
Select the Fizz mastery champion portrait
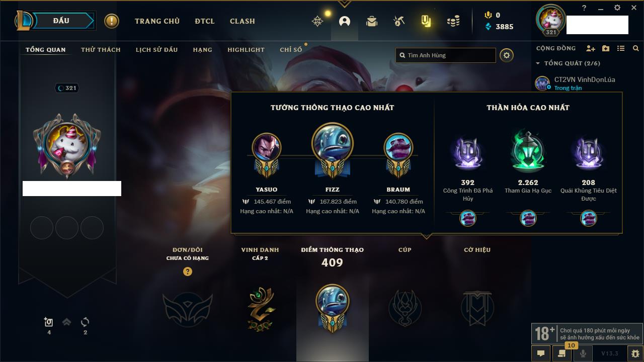tap(332, 143)
